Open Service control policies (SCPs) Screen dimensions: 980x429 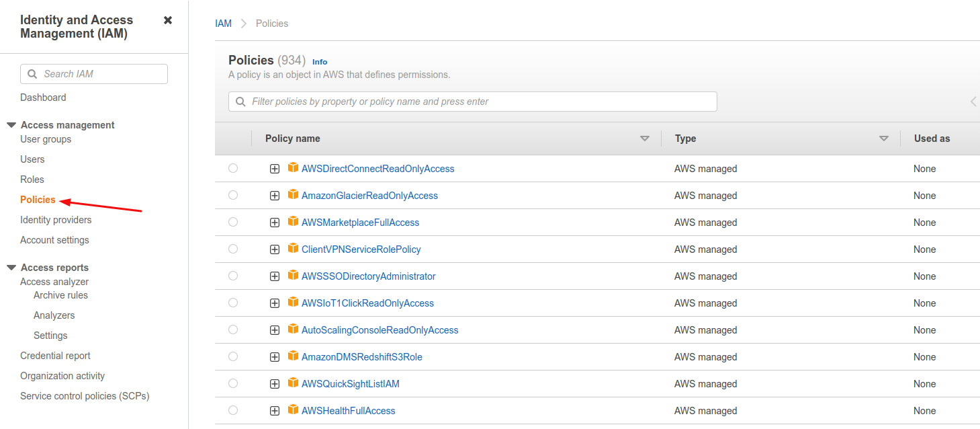(85, 396)
